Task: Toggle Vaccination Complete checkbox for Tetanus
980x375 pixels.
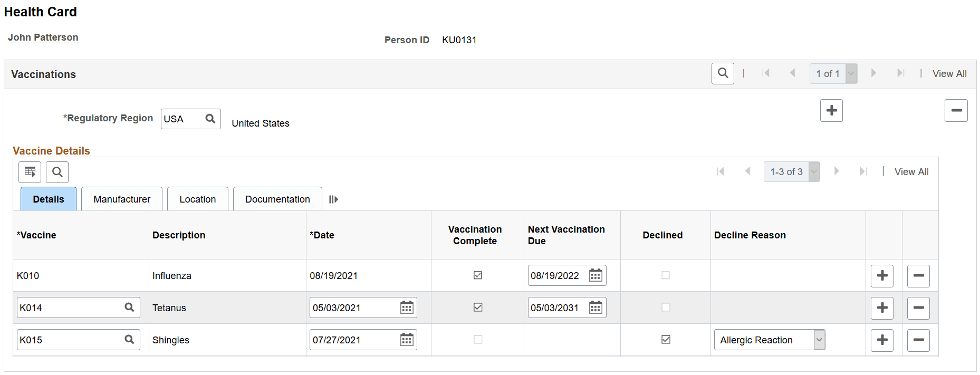Action: coord(478,307)
